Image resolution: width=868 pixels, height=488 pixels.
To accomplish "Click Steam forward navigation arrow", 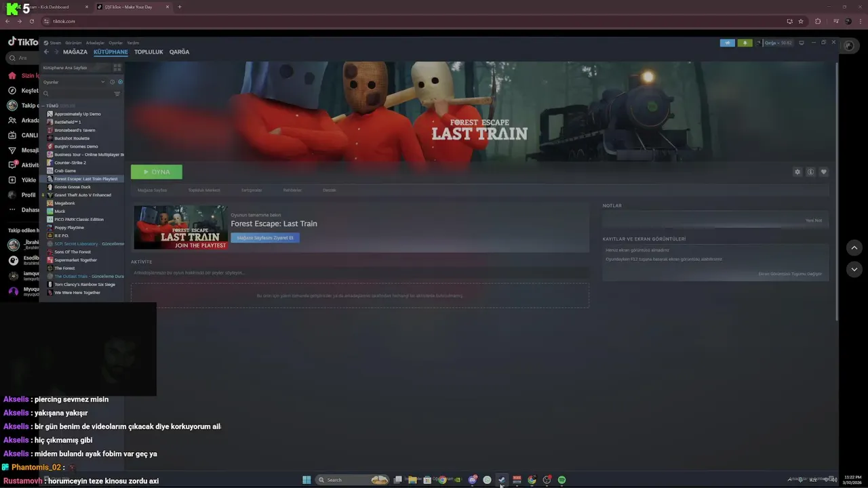I will point(56,52).
